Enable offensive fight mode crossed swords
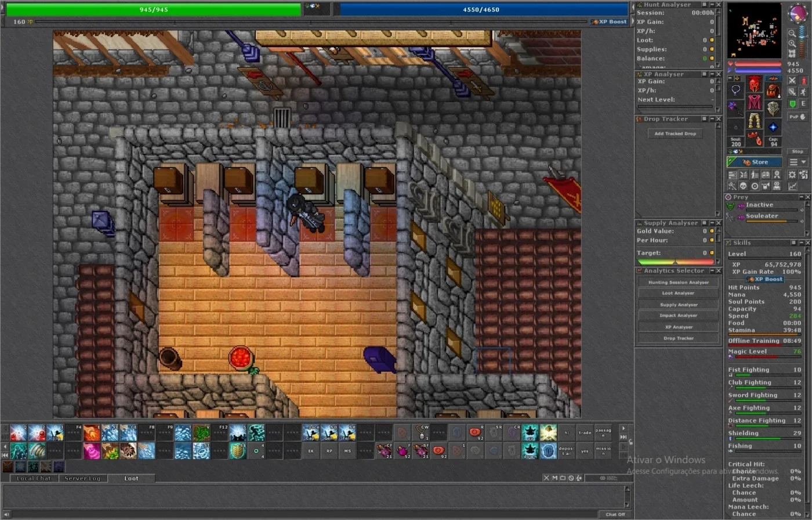812x520 pixels. [792, 81]
